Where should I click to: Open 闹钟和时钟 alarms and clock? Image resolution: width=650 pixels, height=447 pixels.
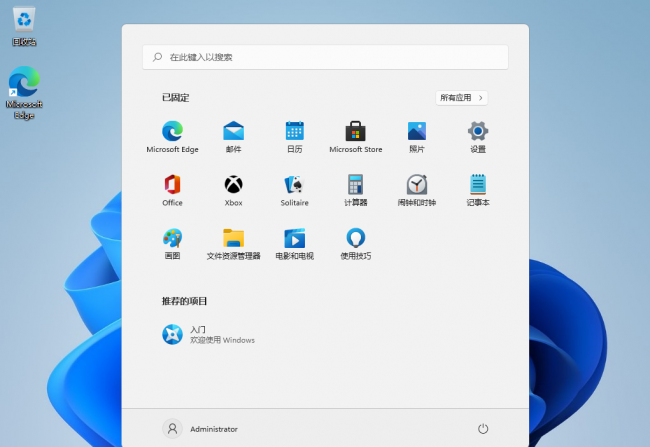(x=417, y=190)
